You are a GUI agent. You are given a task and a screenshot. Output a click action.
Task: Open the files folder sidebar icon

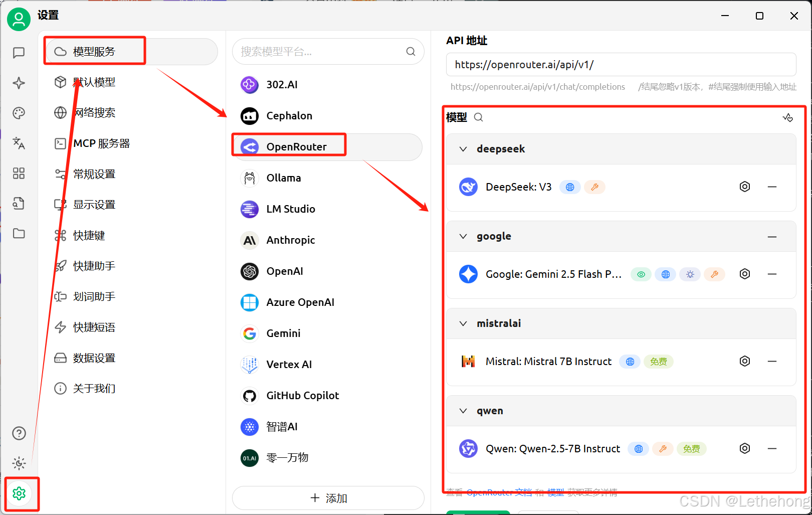pyautogui.click(x=19, y=233)
